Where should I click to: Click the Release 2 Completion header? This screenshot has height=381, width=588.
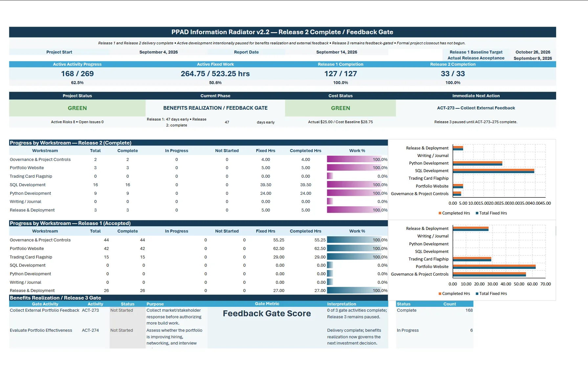point(453,64)
